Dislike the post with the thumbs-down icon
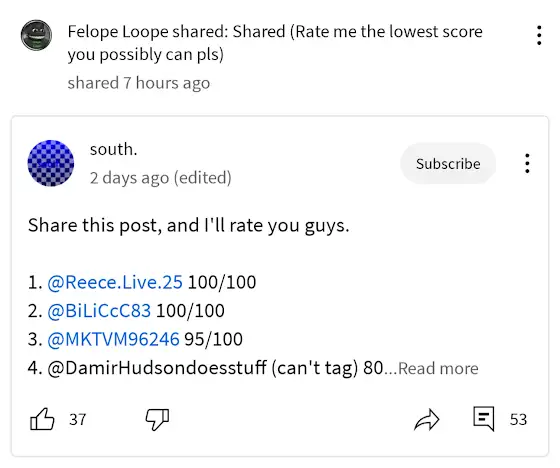 tap(157, 419)
